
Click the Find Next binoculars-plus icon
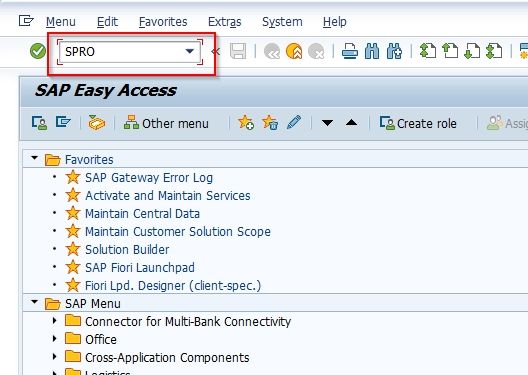coord(394,52)
